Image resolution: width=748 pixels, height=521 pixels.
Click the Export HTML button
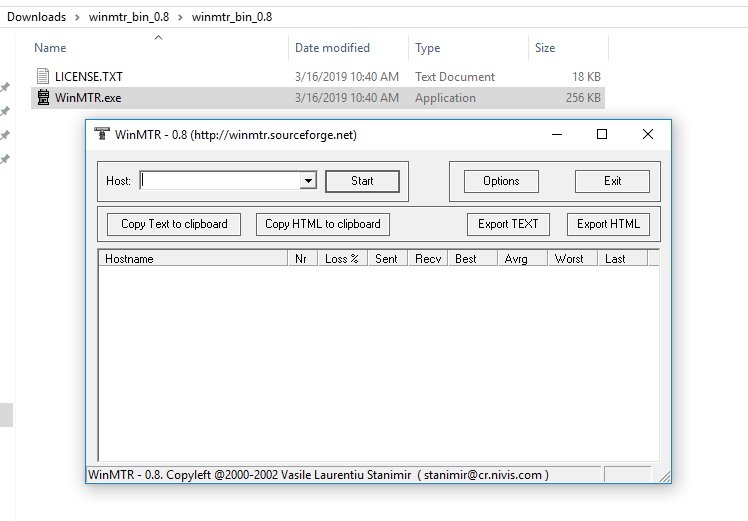pos(608,224)
